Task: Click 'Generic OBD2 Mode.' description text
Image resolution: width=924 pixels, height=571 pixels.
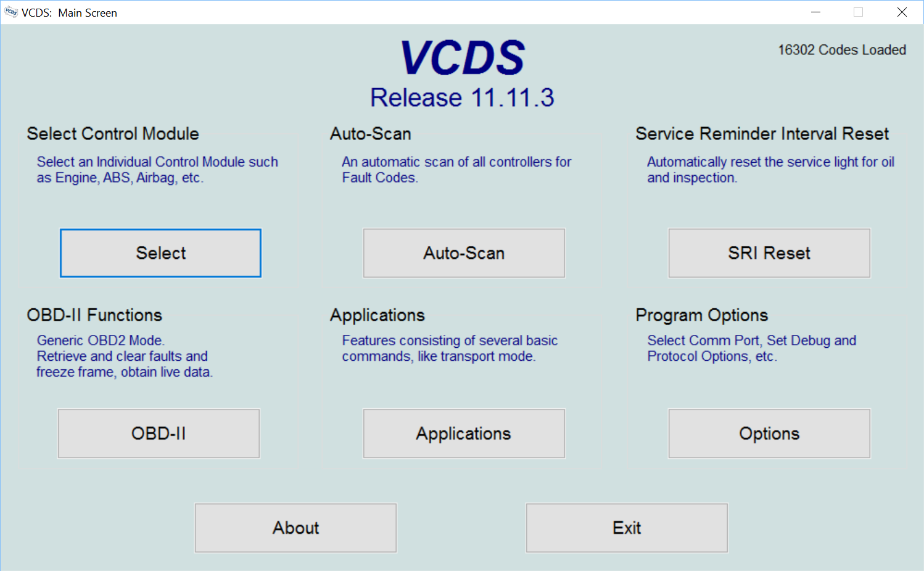Action: [101, 340]
